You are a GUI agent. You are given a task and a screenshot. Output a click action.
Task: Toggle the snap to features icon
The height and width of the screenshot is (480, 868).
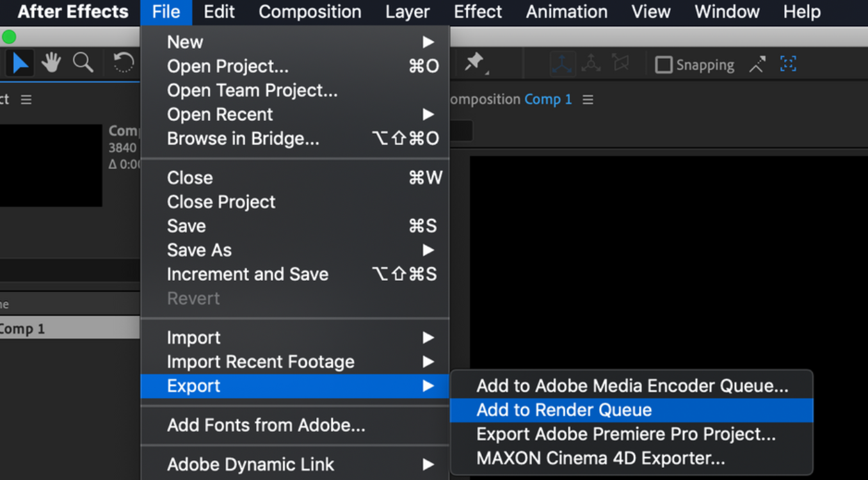pos(787,64)
